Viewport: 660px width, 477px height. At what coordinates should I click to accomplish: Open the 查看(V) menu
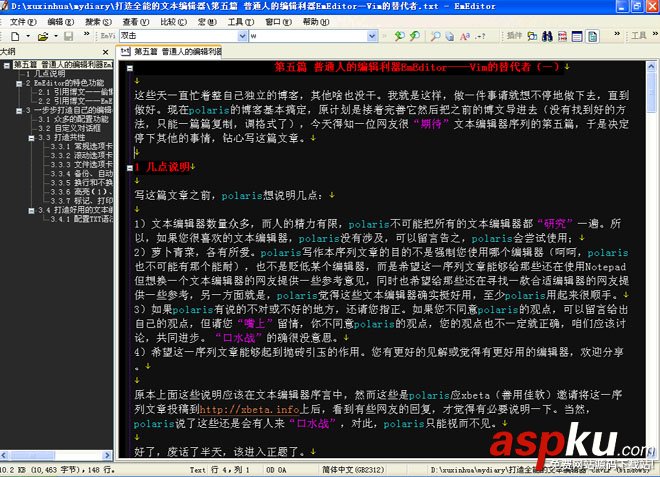click(x=136, y=22)
